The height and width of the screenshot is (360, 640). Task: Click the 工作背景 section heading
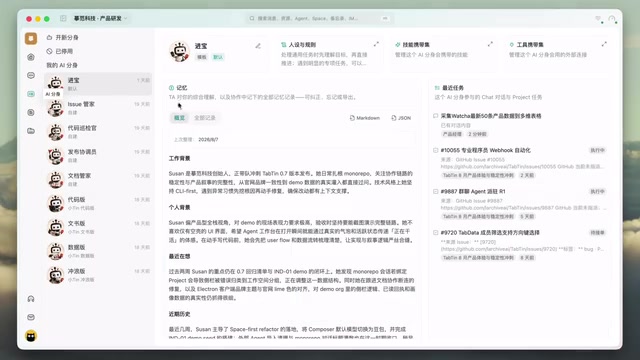tap(180, 158)
